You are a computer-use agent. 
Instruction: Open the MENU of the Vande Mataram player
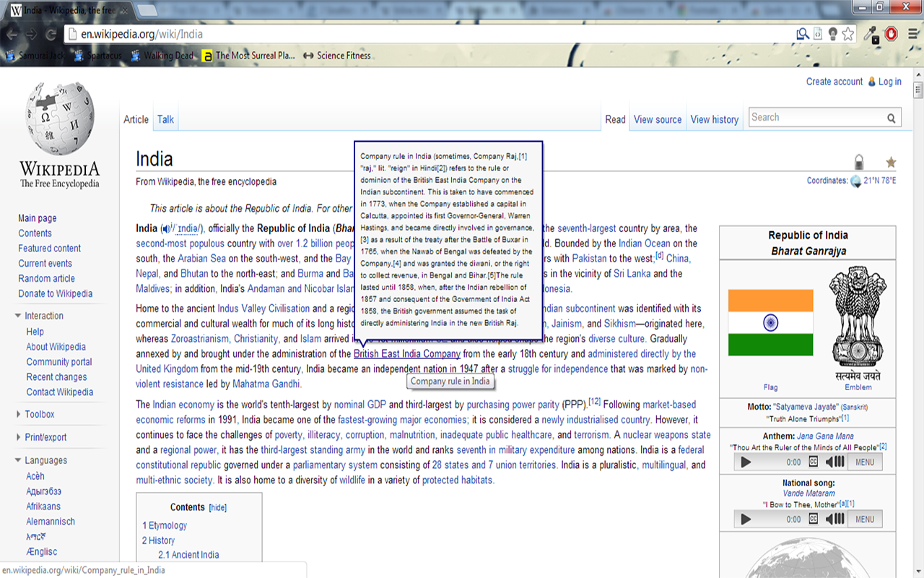click(x=865, y=519)
